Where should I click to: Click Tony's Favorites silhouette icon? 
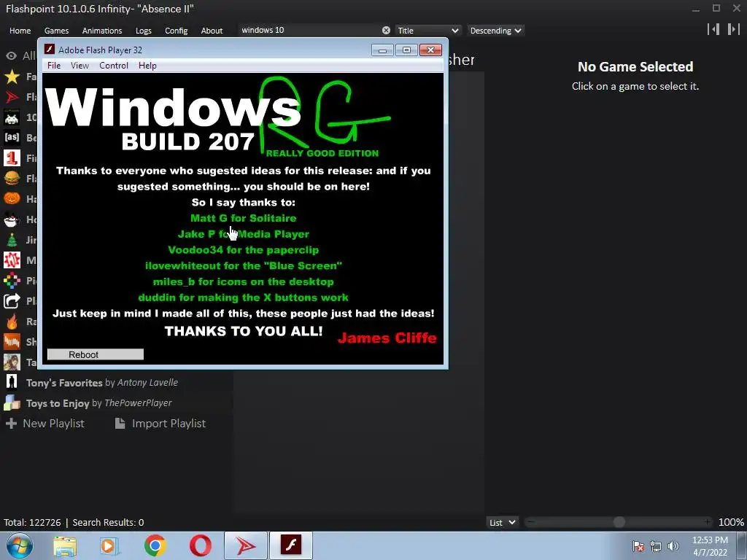(12, 382)
